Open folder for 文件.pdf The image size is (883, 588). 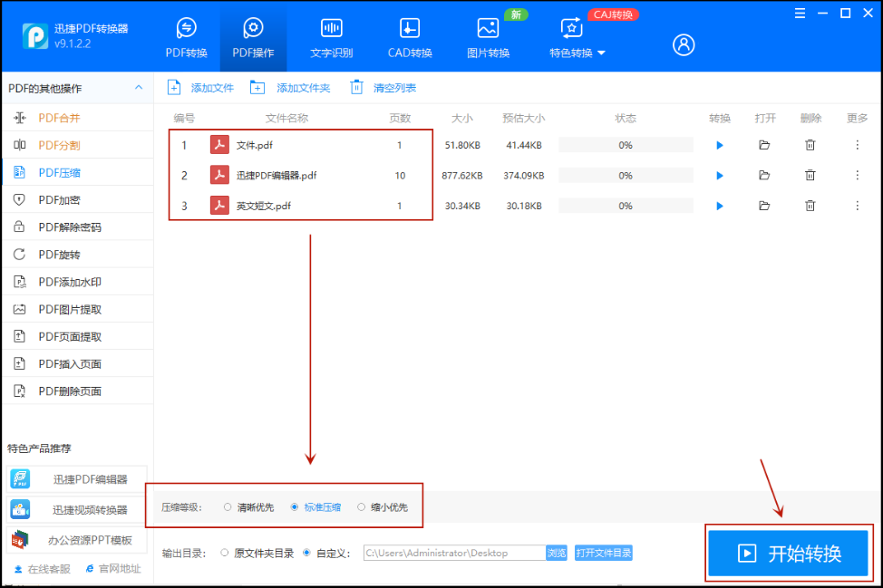(764, 145)
